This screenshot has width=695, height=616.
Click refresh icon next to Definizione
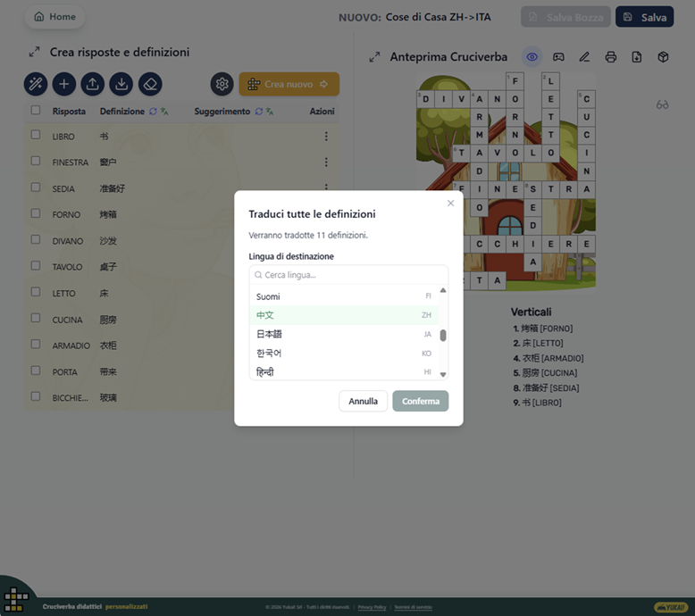pyautogui.click(x=153, y=112)
